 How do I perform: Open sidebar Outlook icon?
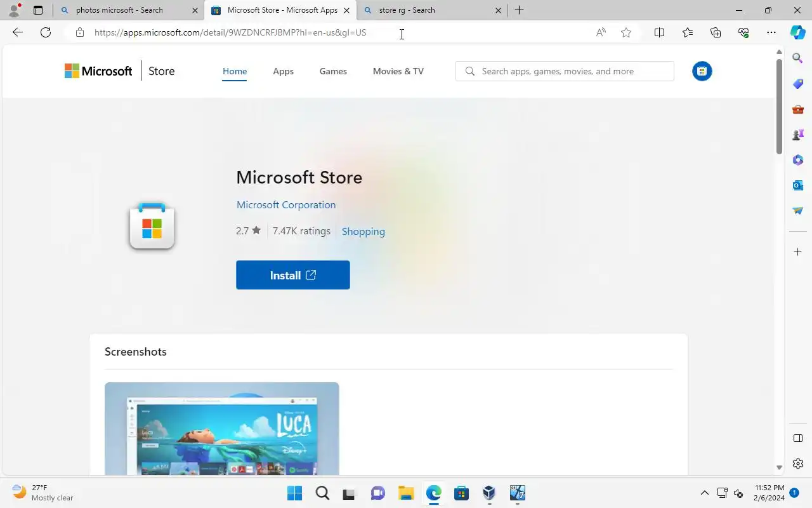(x=798, y=185)
